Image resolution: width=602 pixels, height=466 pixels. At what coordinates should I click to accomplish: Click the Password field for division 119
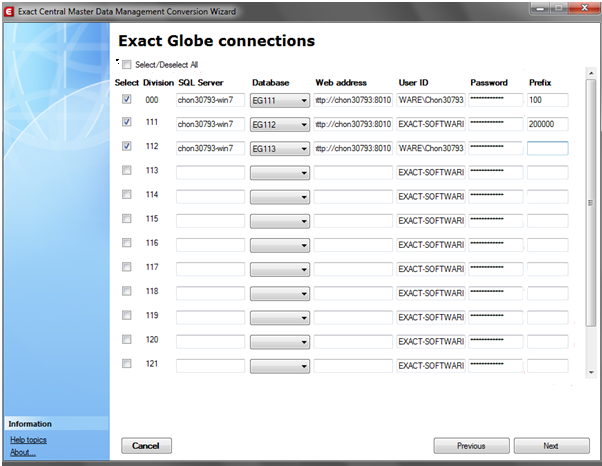pos(496,317)
